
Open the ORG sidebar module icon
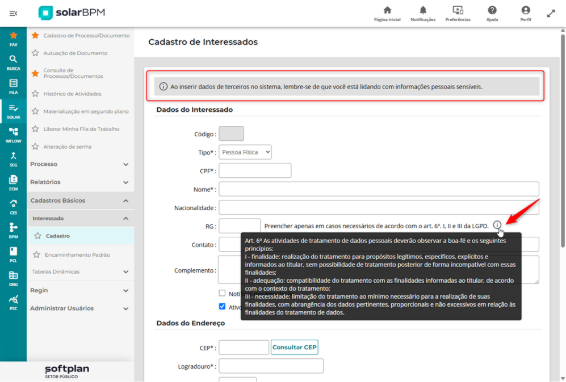(13, 279)
